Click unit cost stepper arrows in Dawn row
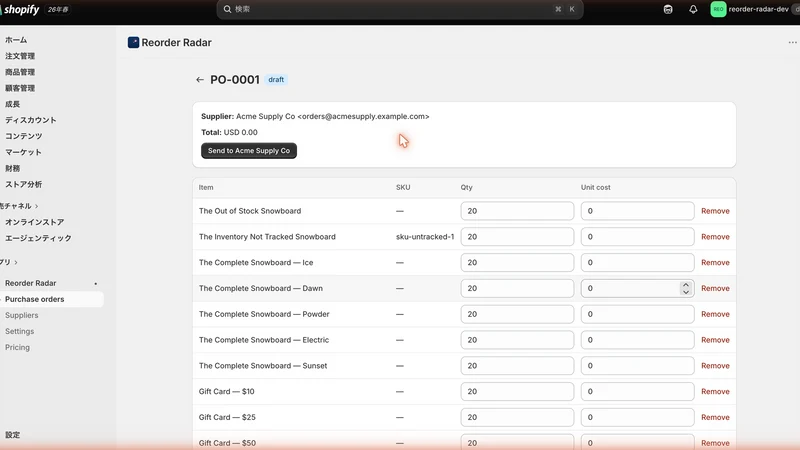Screen dimensions: 800x450 (686, 288)
